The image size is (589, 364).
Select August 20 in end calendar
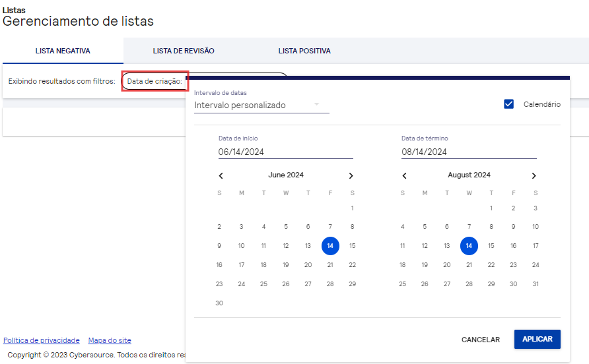pos(446,265)
